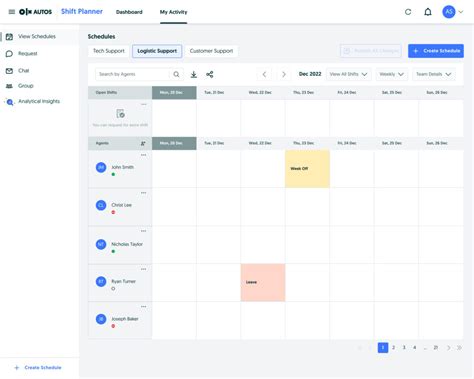Click Nicholas Taylor's avatar
Screen dimensions: 474x379
[101, 244]
